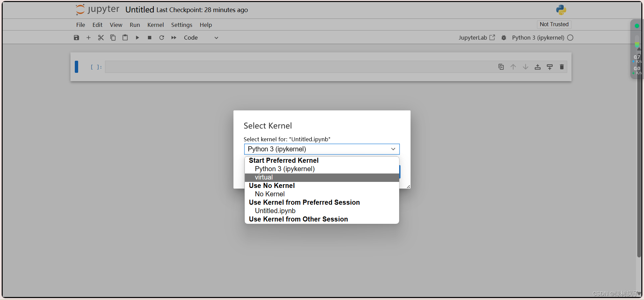Run the selected cell with the play icon
Screen dimensions: 644x300
tap(137, 38)
